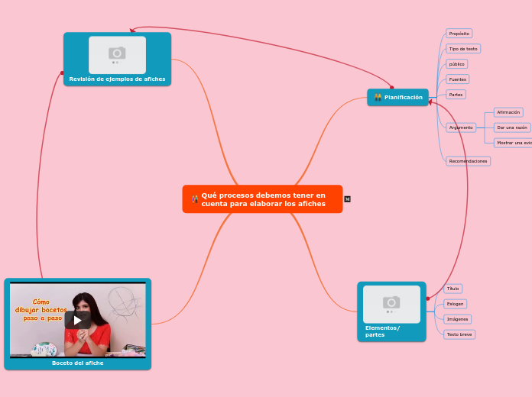Select the 'público' subtopic
Viewport: 532px width, 397px height.
(x=456, y=64)
